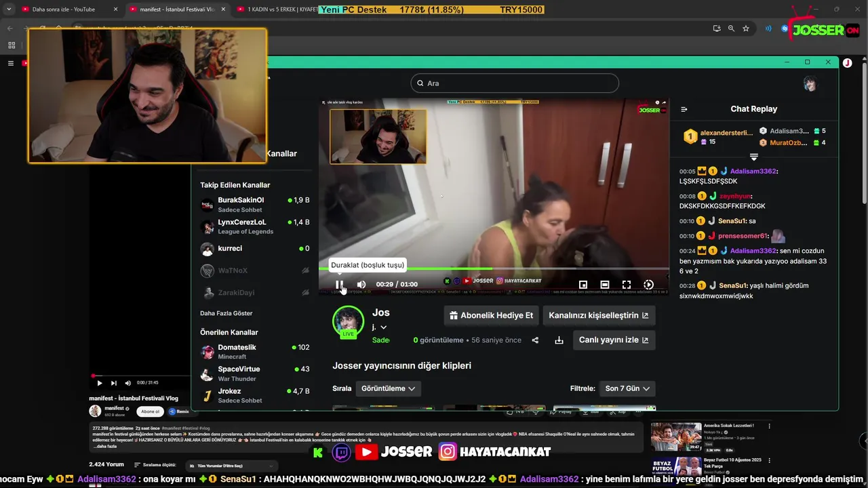Click SenaSu1 username at 00:28 chat message

coord(734,286)
